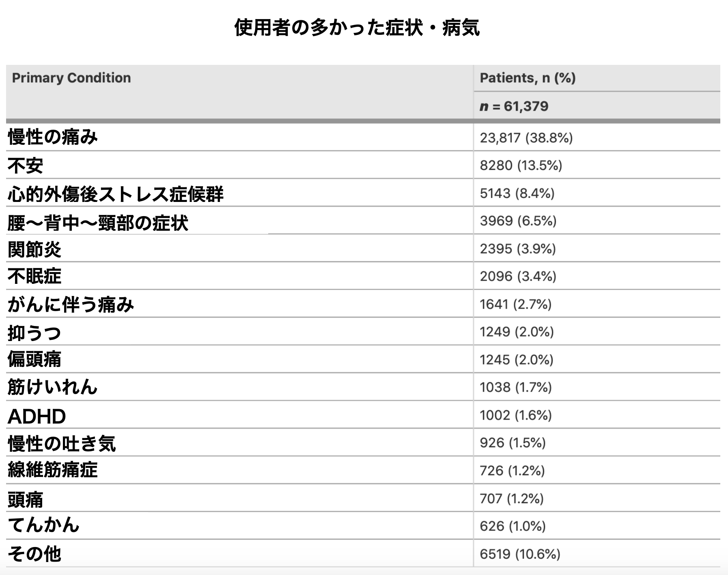Viewport: 728px width, 575px height.
Task: Click the title 使用者の多かった症状・病気
Action: (x=357, y=28)
